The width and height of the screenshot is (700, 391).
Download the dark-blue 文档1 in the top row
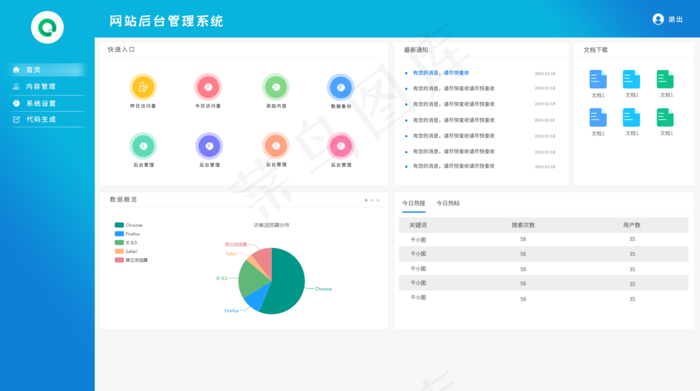[598, 79]
